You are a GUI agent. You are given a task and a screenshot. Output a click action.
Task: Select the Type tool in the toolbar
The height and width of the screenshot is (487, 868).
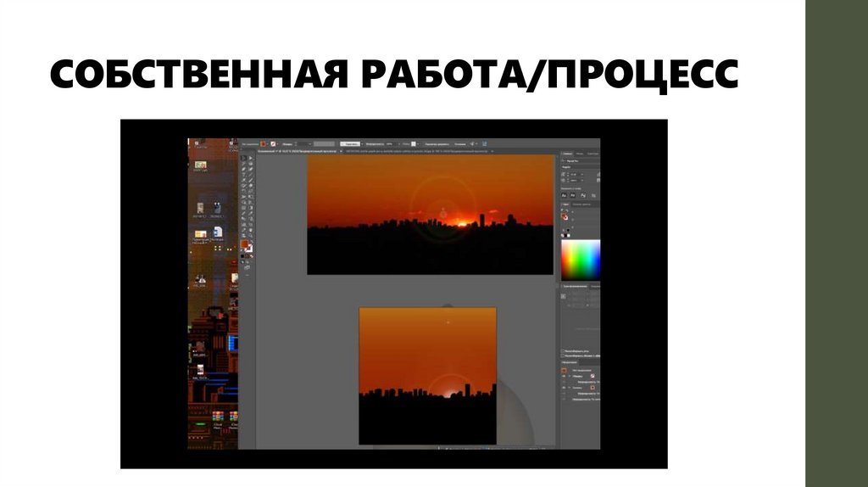pyautogui.click(x=243, y=175)
